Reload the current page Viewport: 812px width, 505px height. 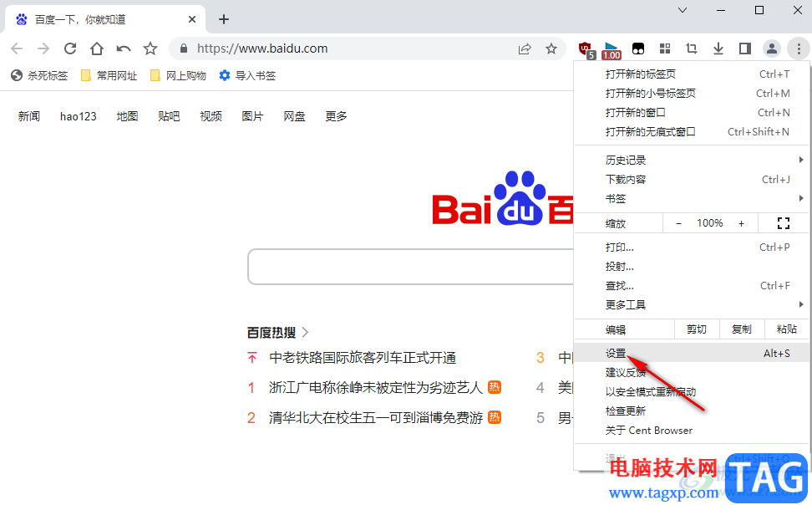[70, 48]
